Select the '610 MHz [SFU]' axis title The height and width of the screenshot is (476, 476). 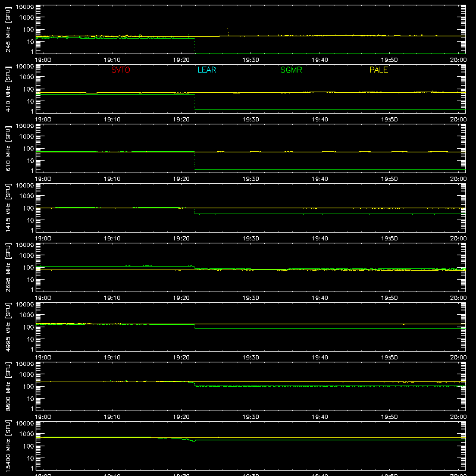8,148
